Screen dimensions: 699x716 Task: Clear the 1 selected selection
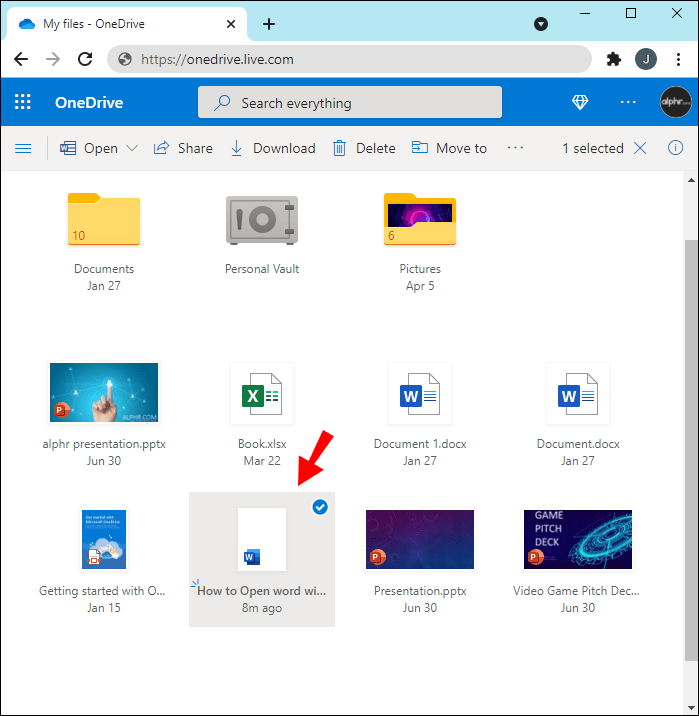click(640, 148)
